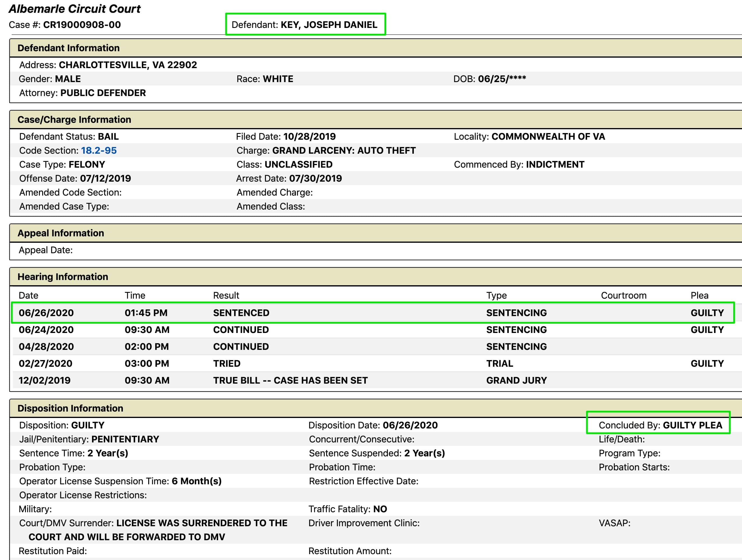The image size is (742, 560).
Task: Select hearing date 06/24/2020
Action: pyautogui.click(x=46, y=330)
